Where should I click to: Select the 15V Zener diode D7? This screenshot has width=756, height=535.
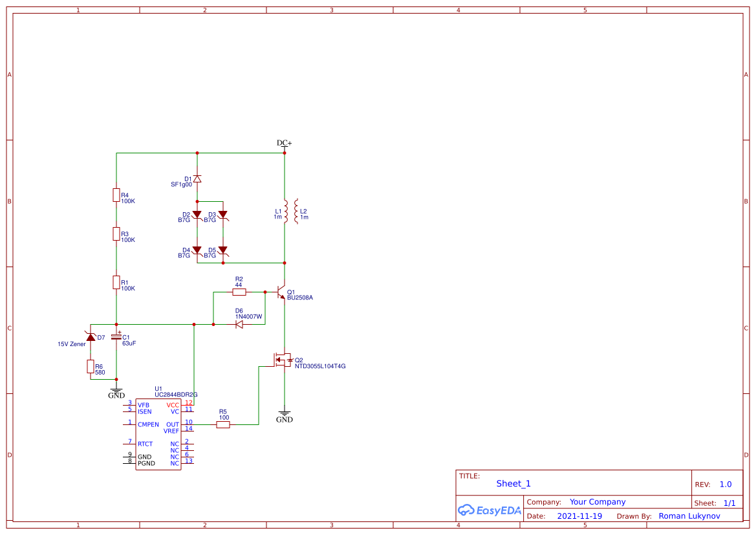[91, 336]
